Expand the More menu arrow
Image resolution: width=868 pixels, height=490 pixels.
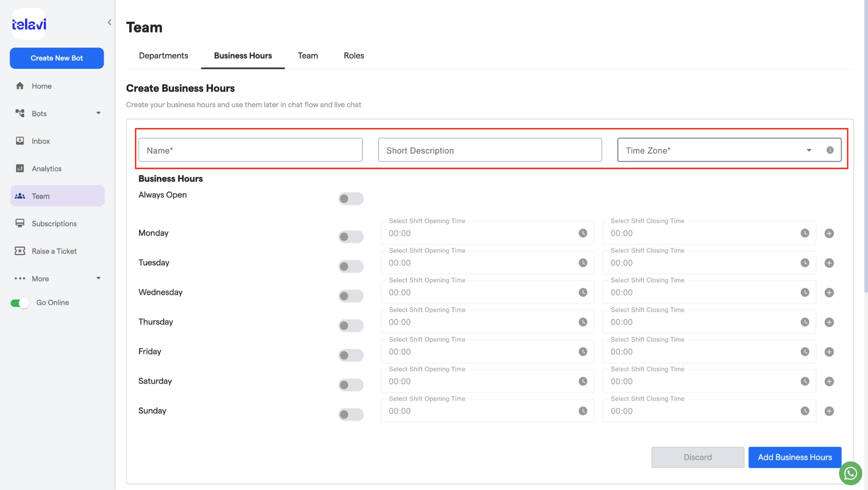[x=99, y=278]
